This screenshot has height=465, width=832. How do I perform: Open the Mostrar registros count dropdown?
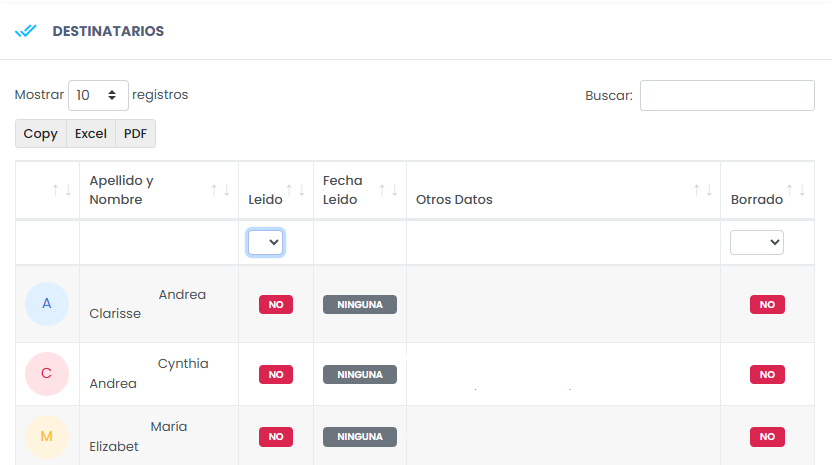tap(98, 95)
